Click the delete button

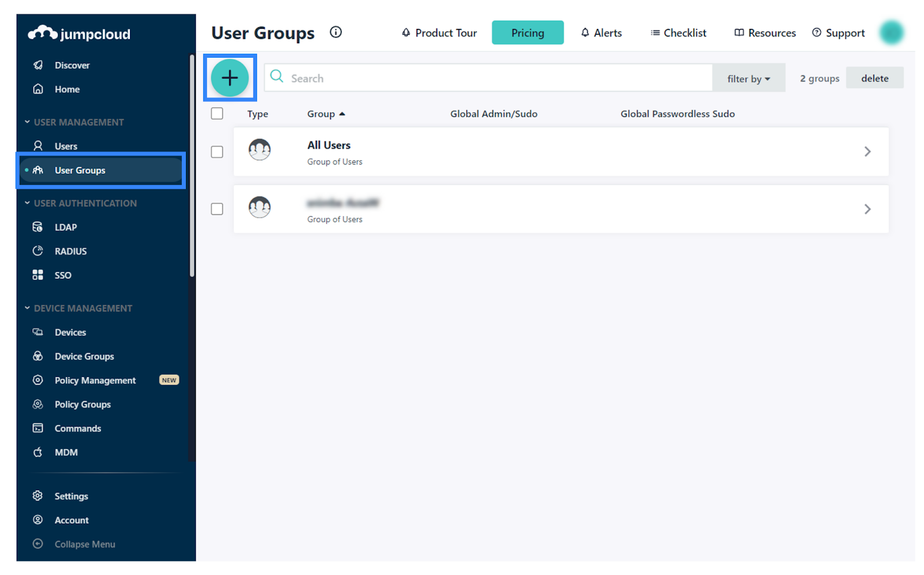point(874,78)
